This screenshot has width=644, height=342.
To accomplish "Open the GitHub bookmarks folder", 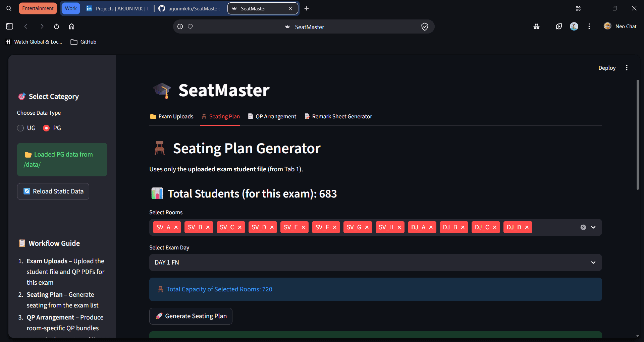I will (84, 42).
